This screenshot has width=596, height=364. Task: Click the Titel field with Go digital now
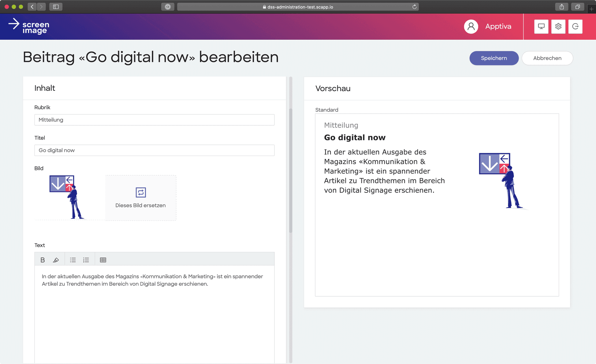[x=154, y=150]
